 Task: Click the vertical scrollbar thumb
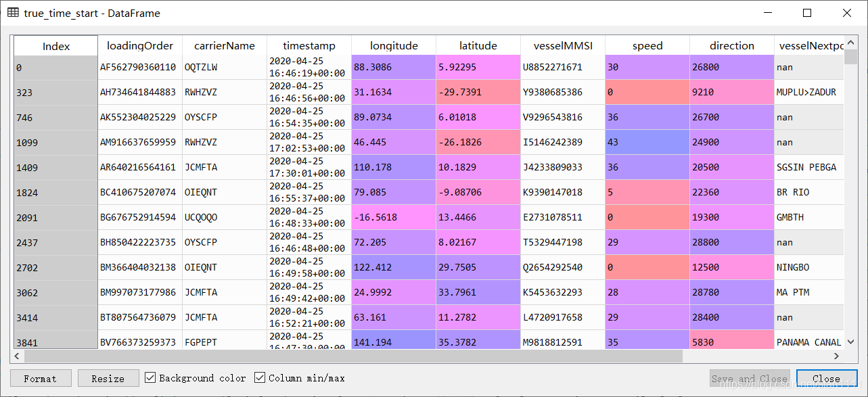tap(850, 56)
